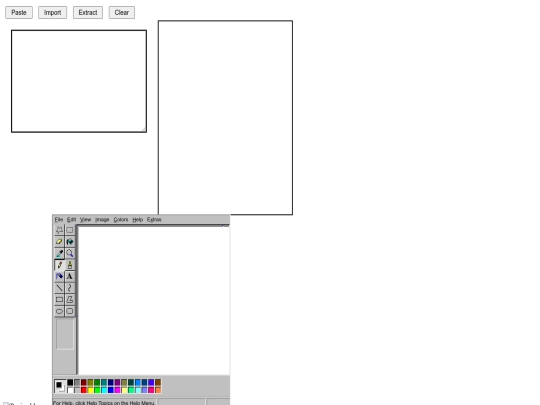Choose the bright green palette swatch
The height and width of the screenshot is (405, 540).
pos(97,390)
